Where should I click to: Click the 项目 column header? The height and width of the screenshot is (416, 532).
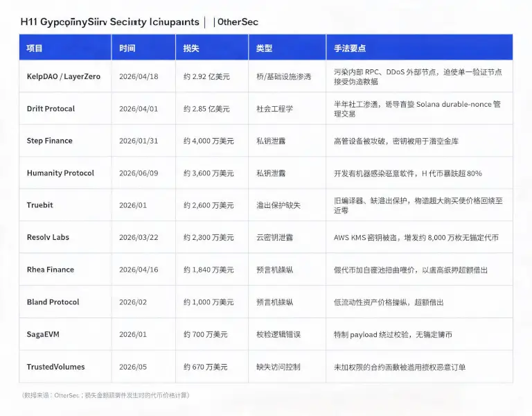tap(35, 49)
